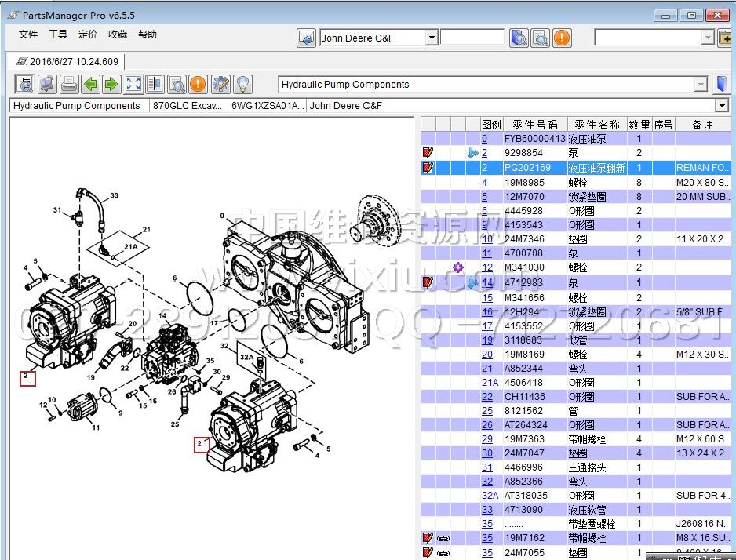Click the shopping cart icon in the toolbar

pyautogui.click(x=47, y=84)
